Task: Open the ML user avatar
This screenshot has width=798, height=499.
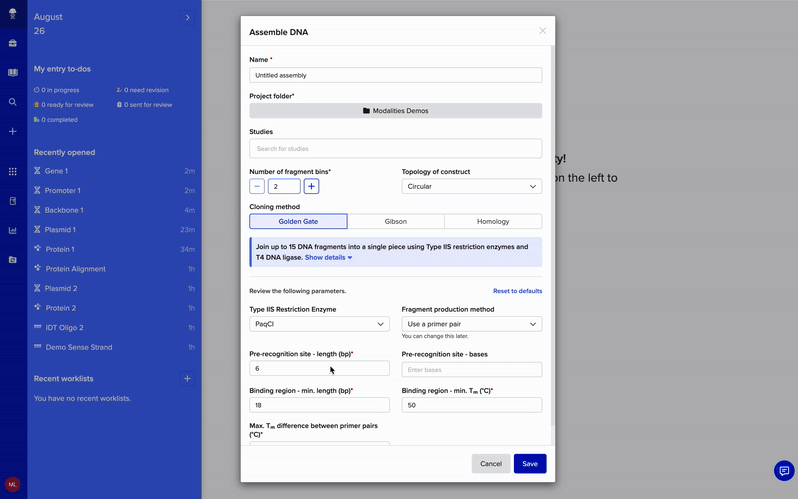Action: tap(13, 484)
